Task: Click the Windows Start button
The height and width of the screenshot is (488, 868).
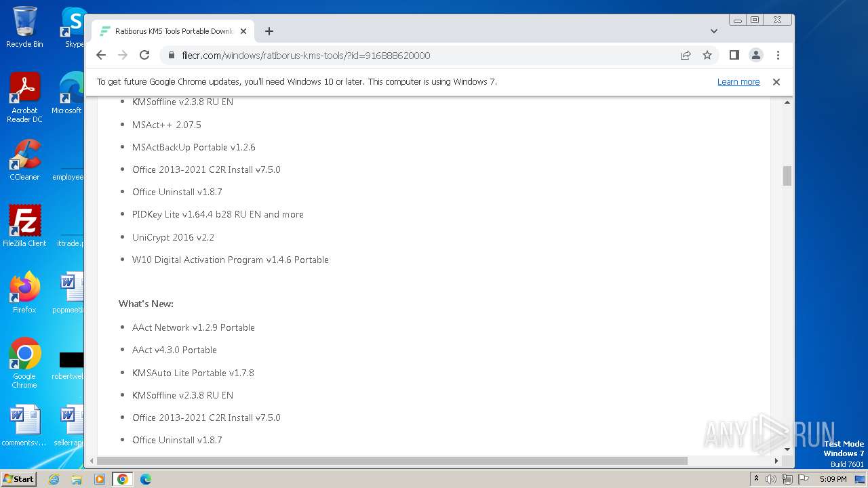Action: click(x=18, y=479)
